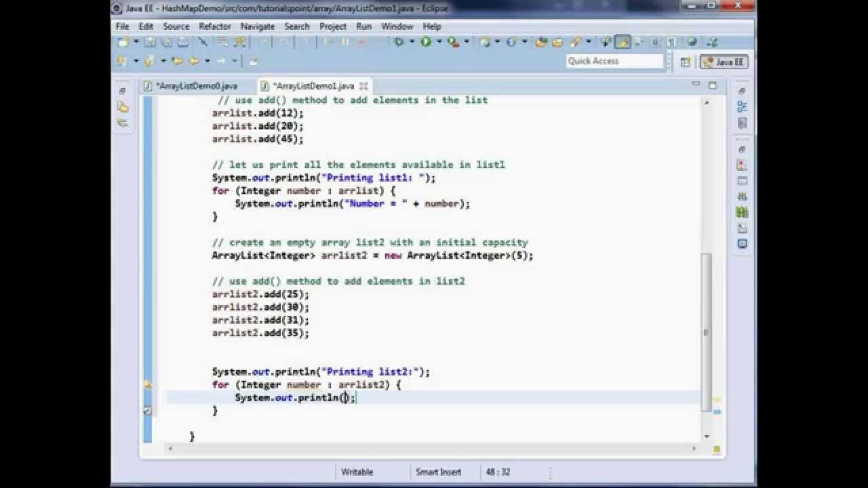
Task: Open the dropdown arrow beside New icon
Action: point(136,42)
